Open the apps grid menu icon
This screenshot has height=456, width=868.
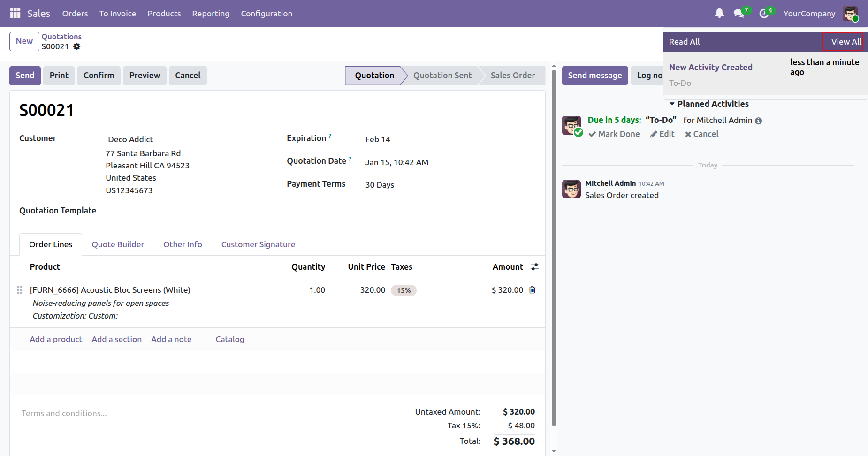(15, 14)
